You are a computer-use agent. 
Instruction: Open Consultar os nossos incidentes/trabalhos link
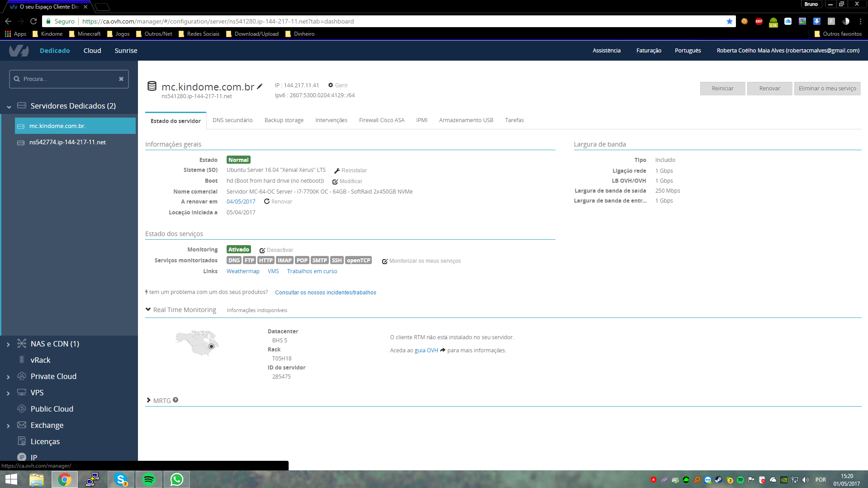point(326,293)
